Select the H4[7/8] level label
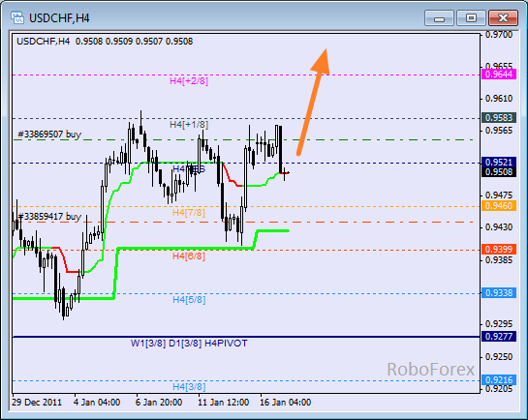Viewport: 528px width, 420px height. (189, 213)
